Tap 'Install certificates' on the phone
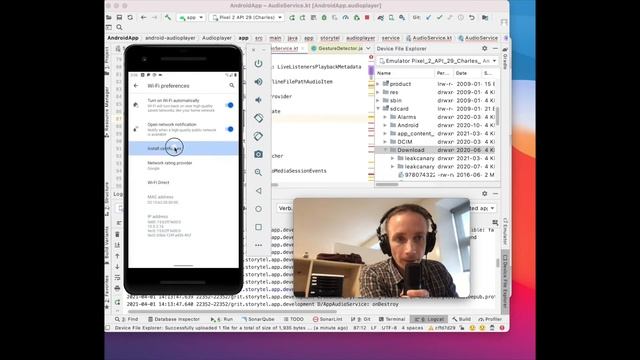The height and width of the screenshot is (360, 640). point(183,148)
